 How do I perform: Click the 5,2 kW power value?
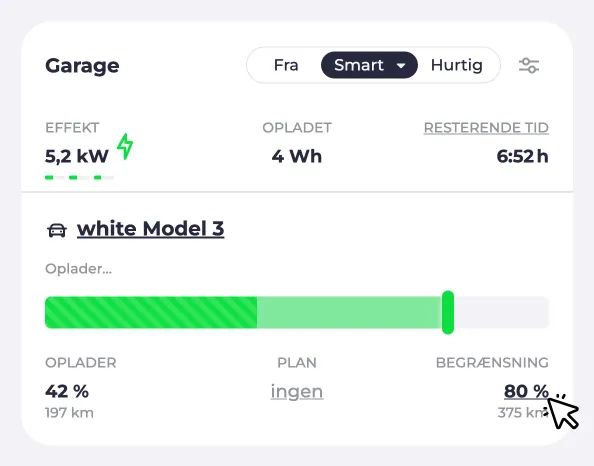point(77,156)
